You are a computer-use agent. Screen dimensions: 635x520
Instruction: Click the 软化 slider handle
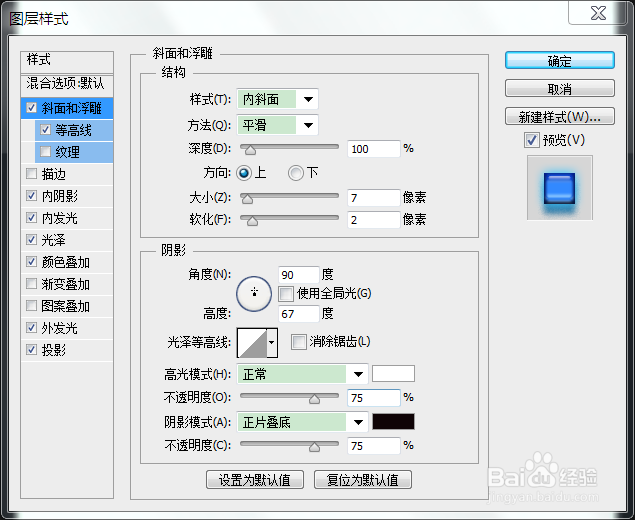point(252,221)
